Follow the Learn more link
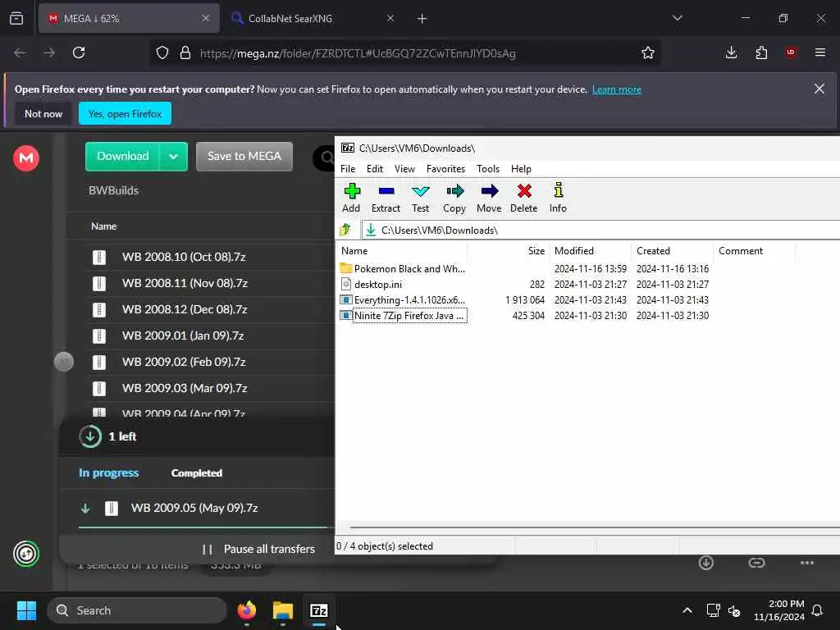 (617, 89)
